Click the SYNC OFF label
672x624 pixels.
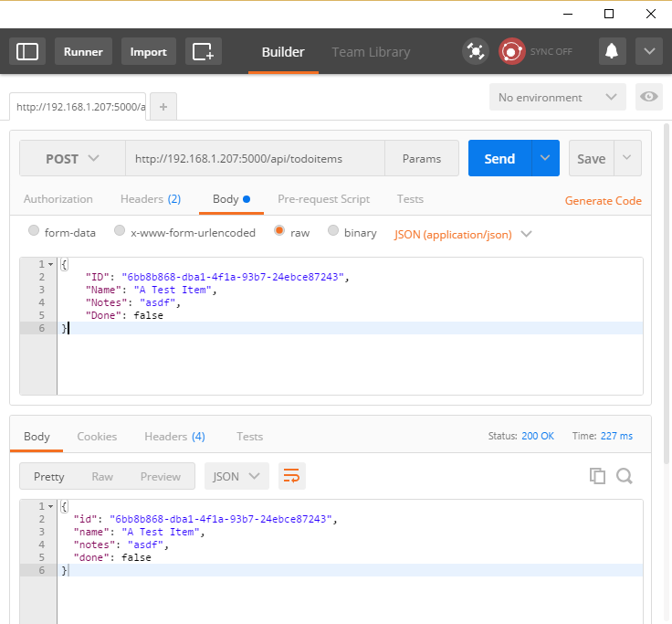[x=551, y=52]
